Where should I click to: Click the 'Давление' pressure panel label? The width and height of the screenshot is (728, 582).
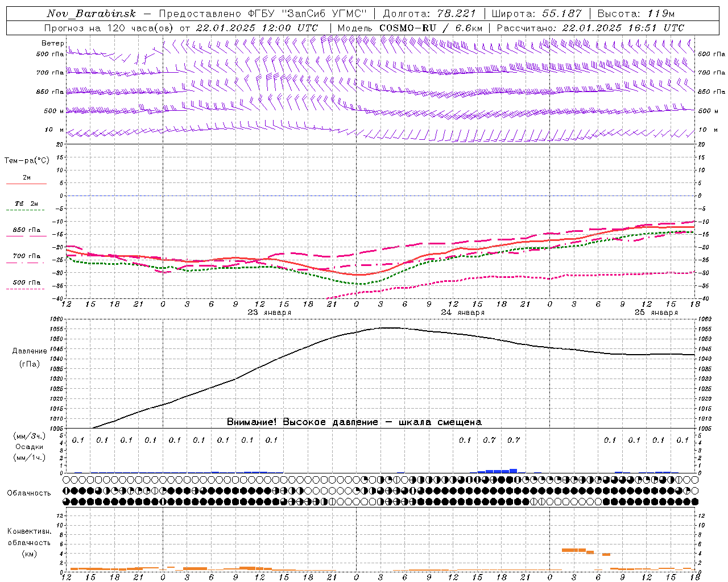point(30,351)
